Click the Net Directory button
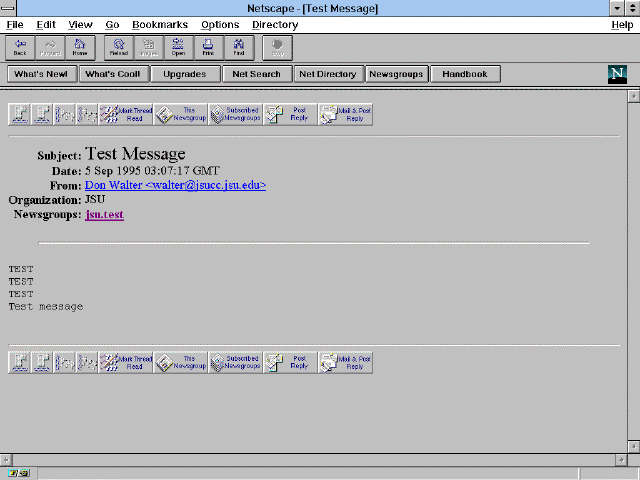Image resolution: width=640 pixels, height=480 pixels. point(328,74)
